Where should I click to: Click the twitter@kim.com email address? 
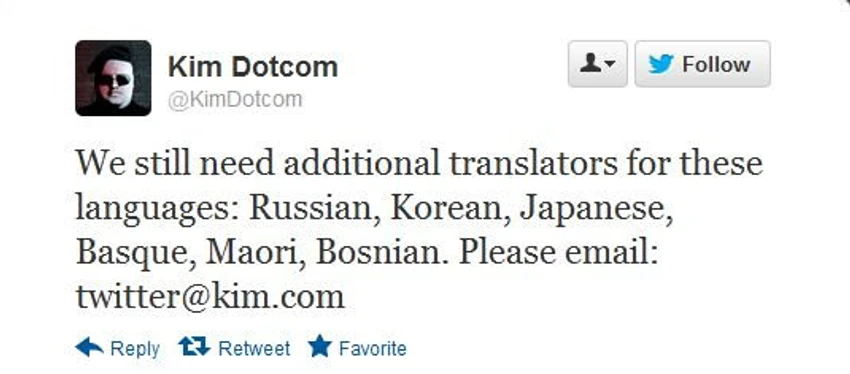(210, 297)
